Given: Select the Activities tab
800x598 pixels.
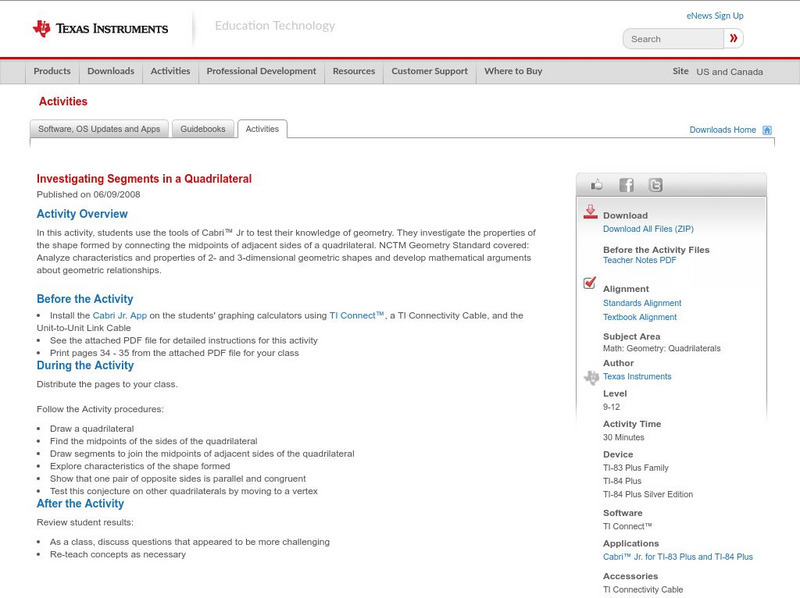Looking at the screenshot, I should pyautogui.click(x=262, y=129).
